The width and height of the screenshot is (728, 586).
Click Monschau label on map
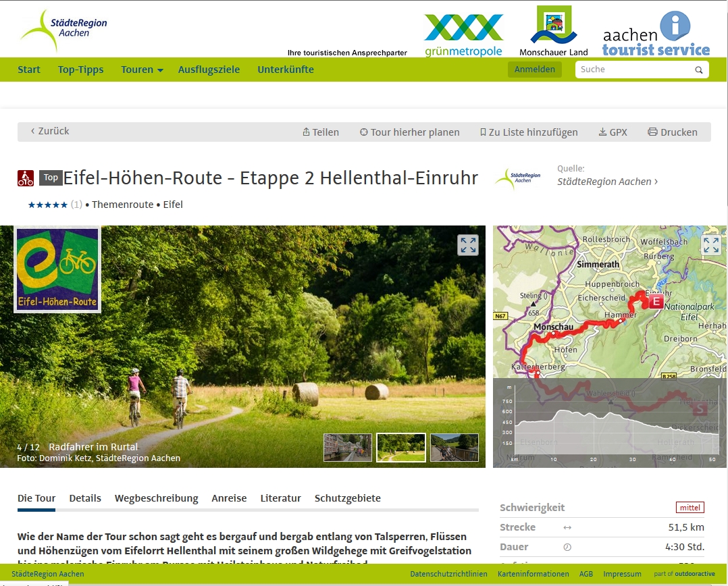554,327
